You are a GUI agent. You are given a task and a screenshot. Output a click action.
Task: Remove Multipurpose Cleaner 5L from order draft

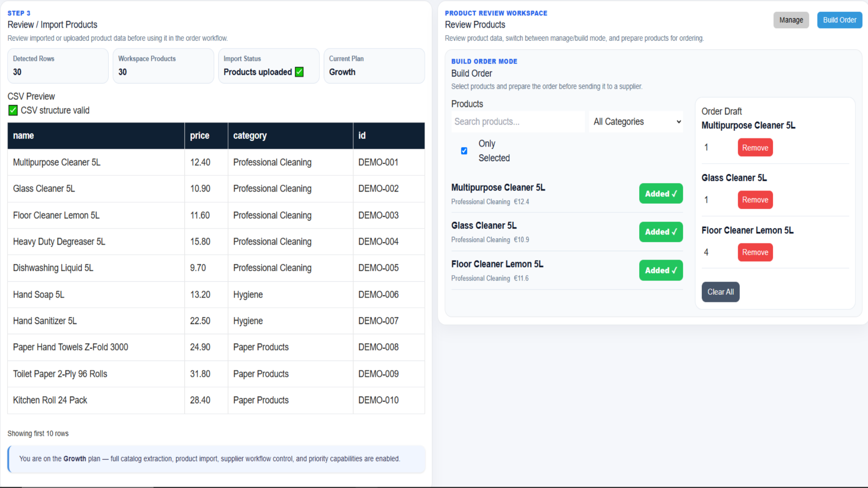(755, 147)
